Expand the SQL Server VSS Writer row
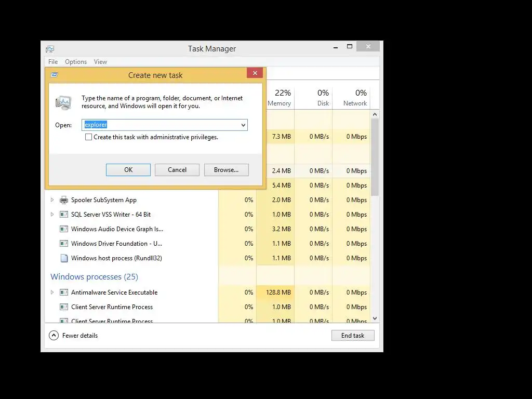Screen dimensions: 532x399 pos(52,215)
